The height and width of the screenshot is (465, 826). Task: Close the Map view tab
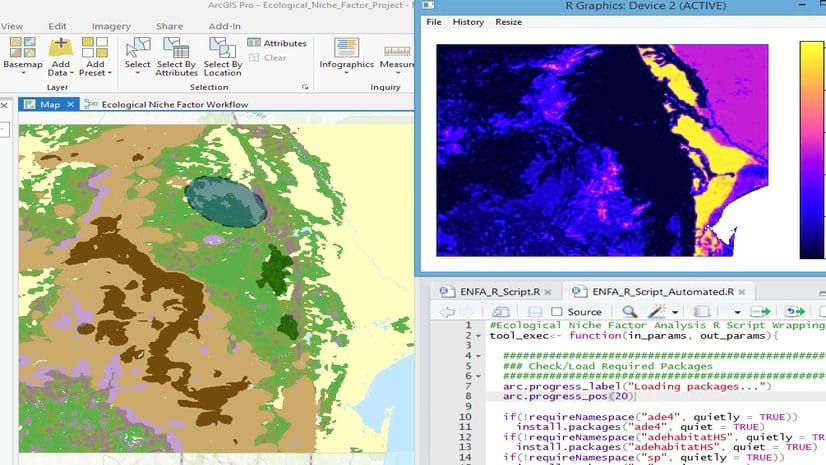click(71, 104)
